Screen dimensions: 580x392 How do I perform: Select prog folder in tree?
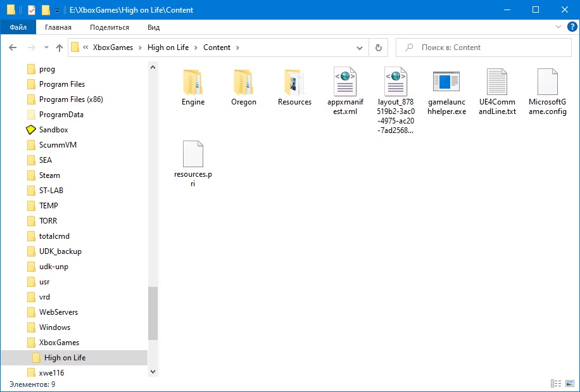pyautogui.click(x=47, y=69)
